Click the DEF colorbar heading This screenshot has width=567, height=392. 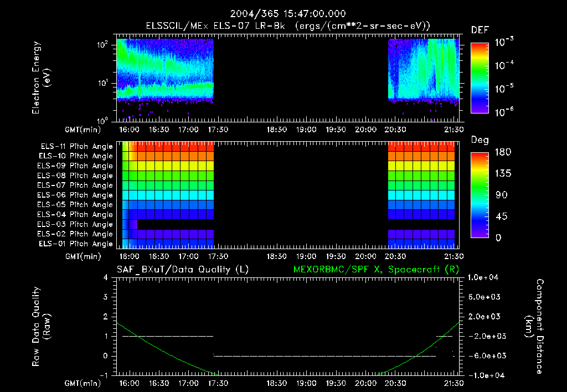tap(480, 30)
